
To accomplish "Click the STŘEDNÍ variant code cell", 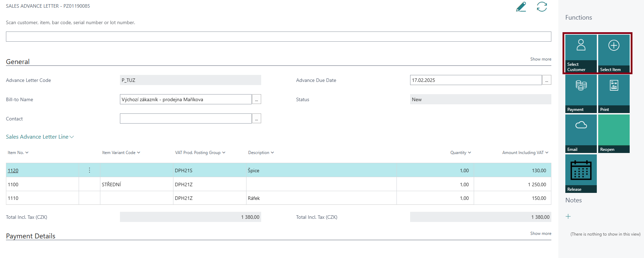I will pyautogui.click(x=137, y=184).
